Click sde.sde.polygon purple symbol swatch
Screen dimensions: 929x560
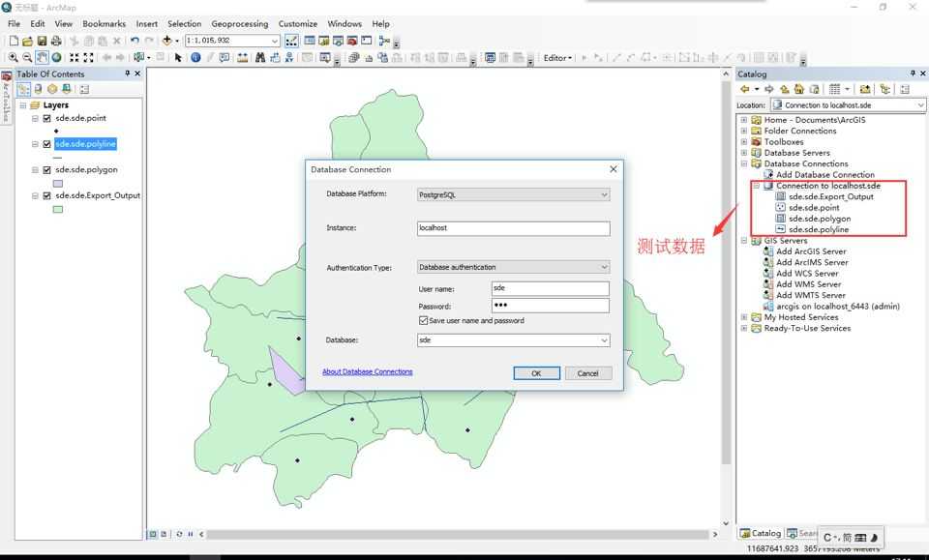tap(57, 183)
